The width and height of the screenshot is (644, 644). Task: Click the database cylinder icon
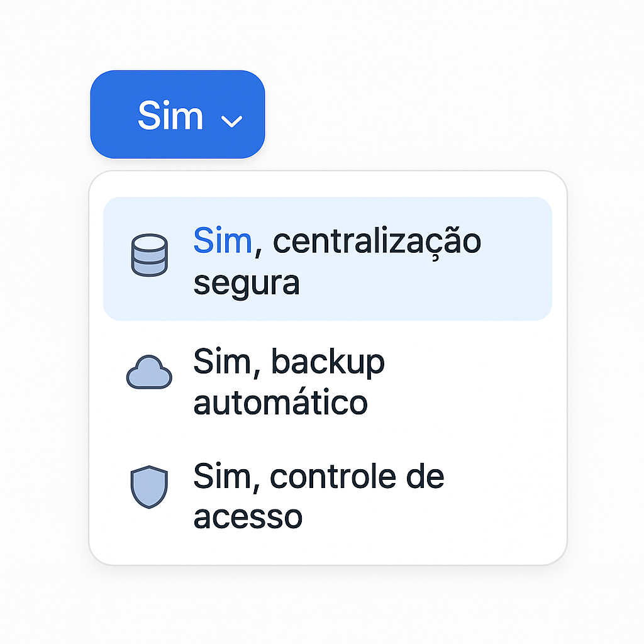click(x=150, y=255)
